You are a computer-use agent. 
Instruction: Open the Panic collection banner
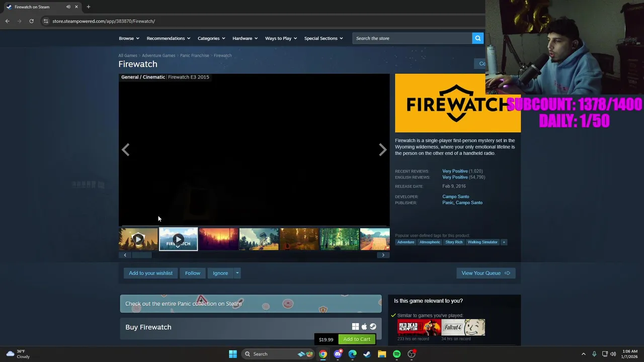click(x=251, y=304)
